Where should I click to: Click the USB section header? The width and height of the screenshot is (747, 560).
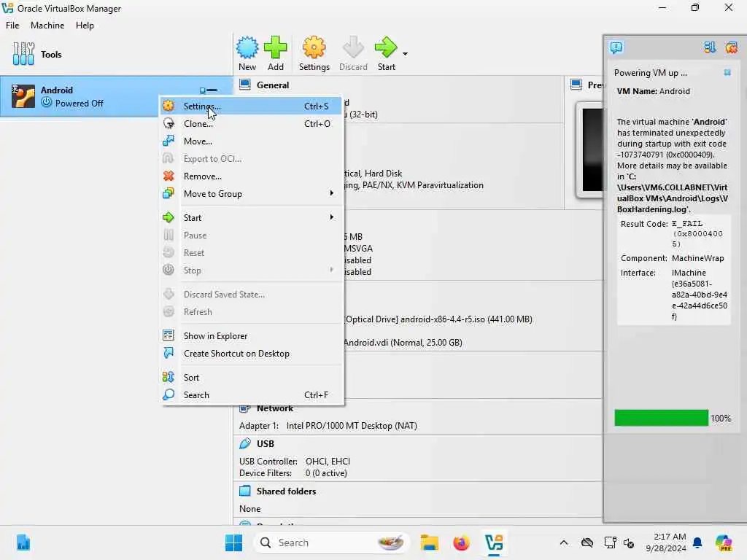pos(265,444)
